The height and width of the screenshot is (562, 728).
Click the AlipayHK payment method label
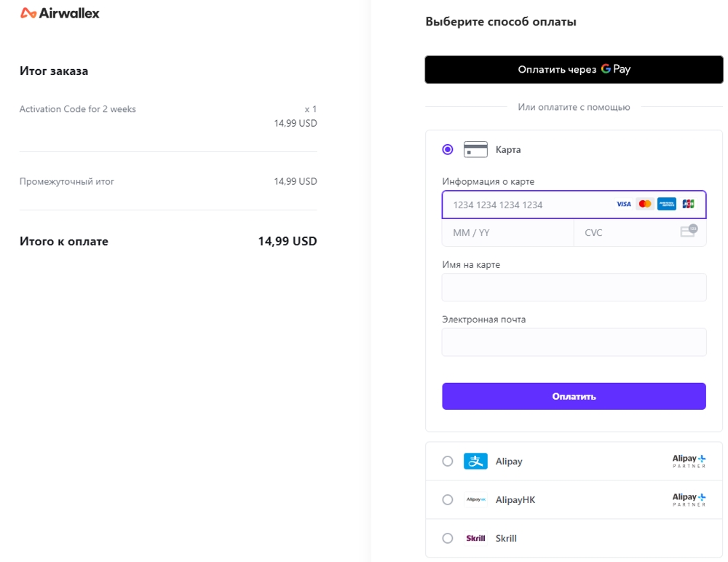pyautogui.click(x=515, y=500)
